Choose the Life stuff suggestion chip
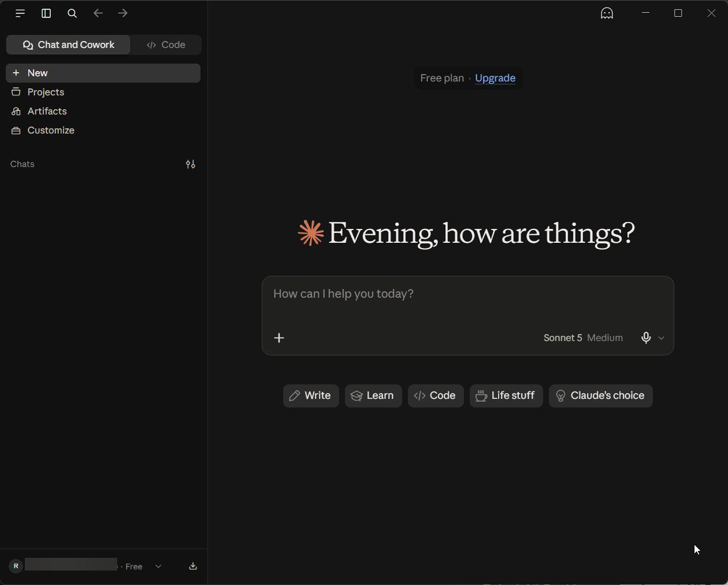Image resolution: width=728 pixels, height=585 pixels. [x=506, y=396]
